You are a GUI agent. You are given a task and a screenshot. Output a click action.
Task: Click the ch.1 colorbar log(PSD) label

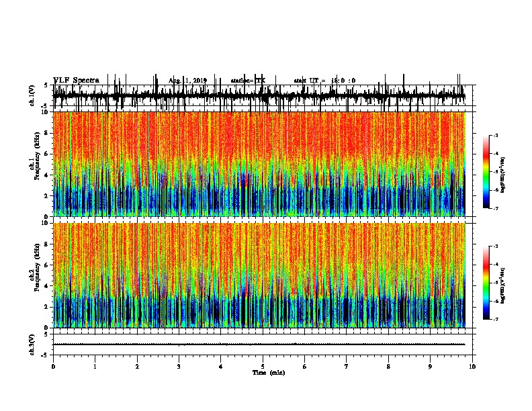coord(503,175)
